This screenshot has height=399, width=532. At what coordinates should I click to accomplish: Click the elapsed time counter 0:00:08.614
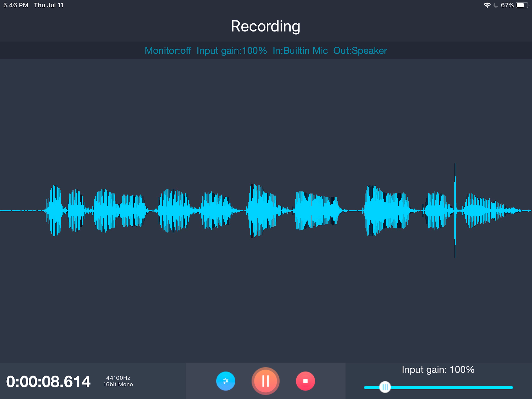tap(48, 382)
